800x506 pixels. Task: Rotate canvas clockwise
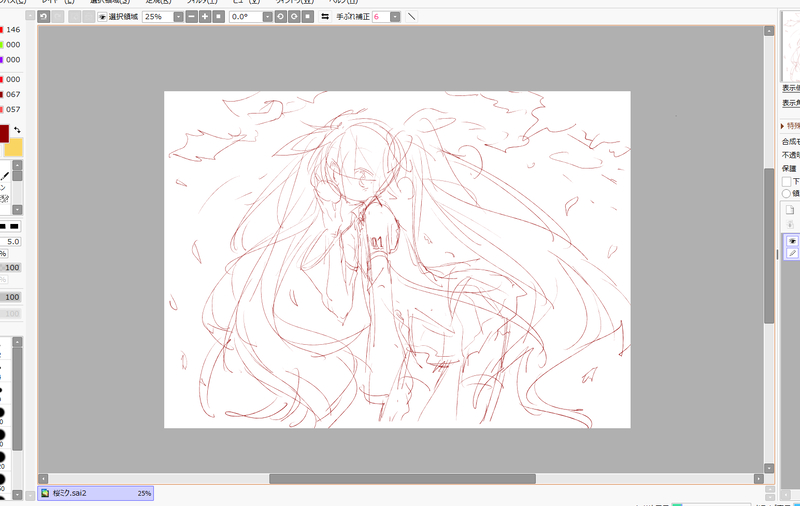tap(294, 17)
